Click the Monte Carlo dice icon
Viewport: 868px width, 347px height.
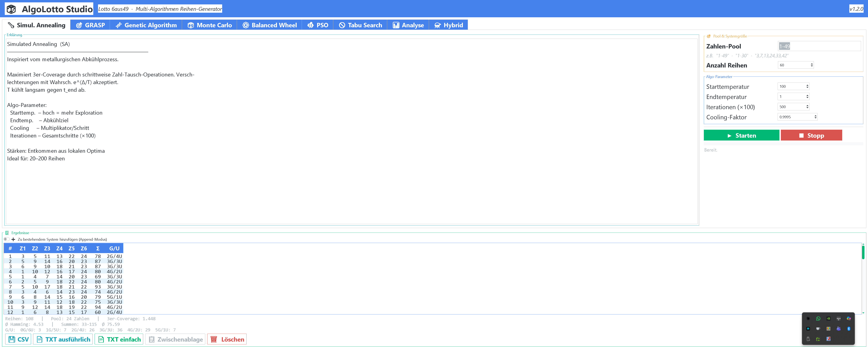[x=191, y=25]
